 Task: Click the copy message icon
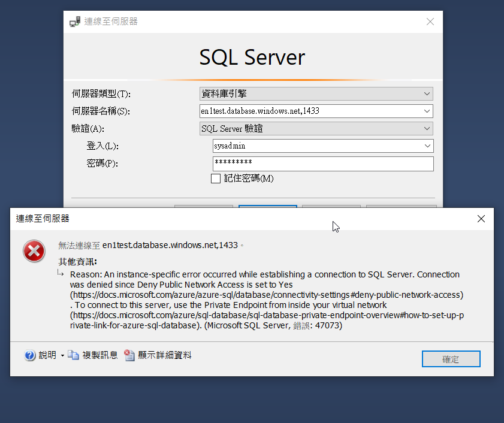(73, 355)
